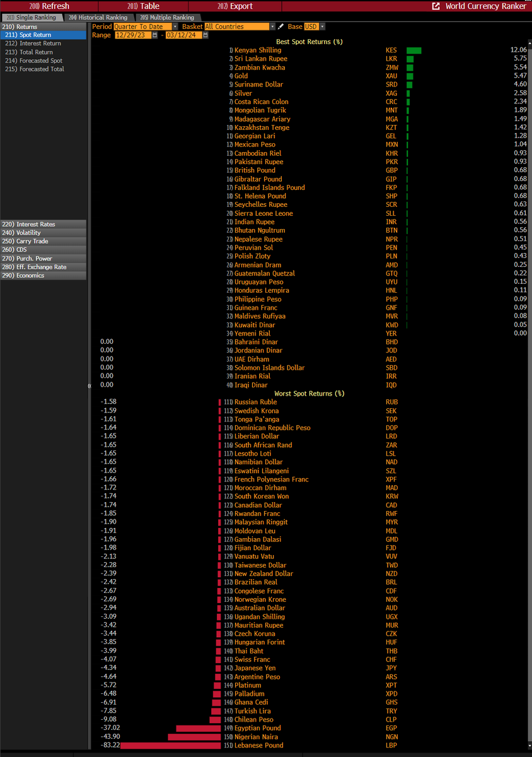This screenshot has height=757, width=532.
Task: Click the Suriname Dollar entry
Action: pos(259,85)
